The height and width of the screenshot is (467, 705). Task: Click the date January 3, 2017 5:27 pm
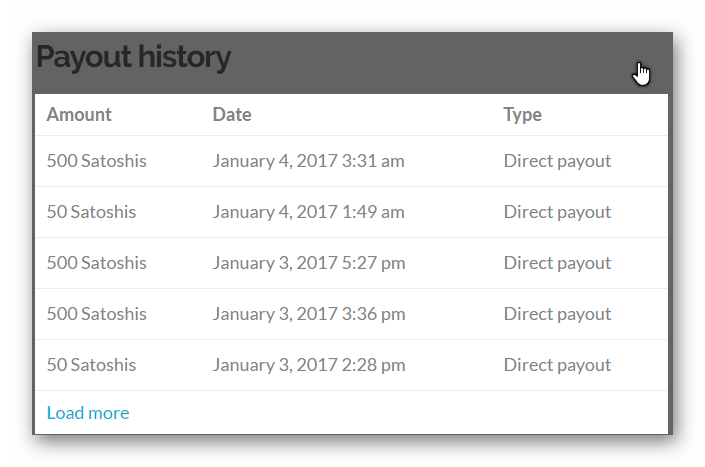(309, 263)
